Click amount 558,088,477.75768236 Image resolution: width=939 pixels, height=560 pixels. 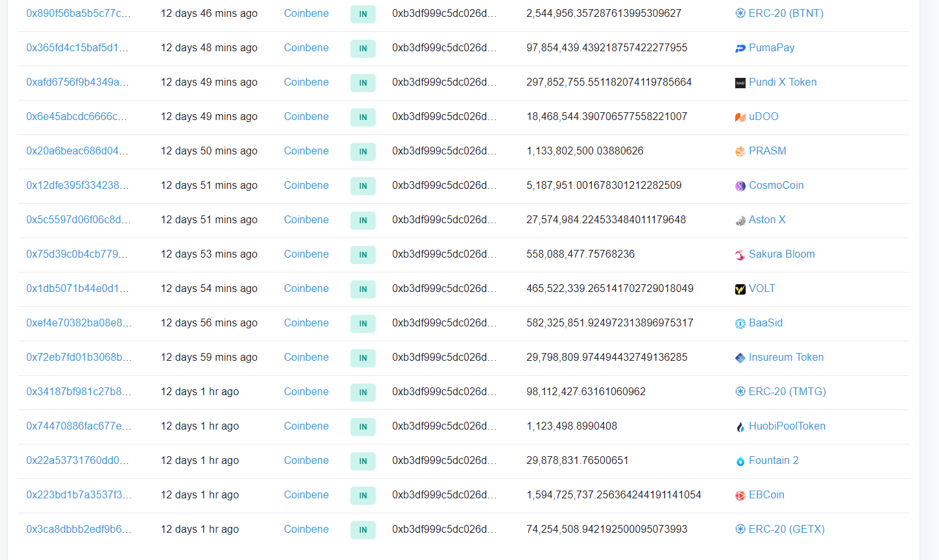[x=580, y=254]
